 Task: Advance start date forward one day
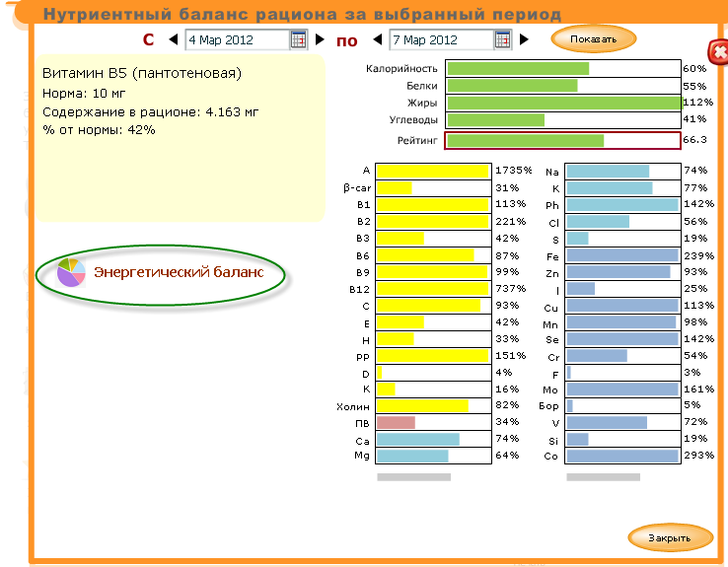tap(320, 40)
